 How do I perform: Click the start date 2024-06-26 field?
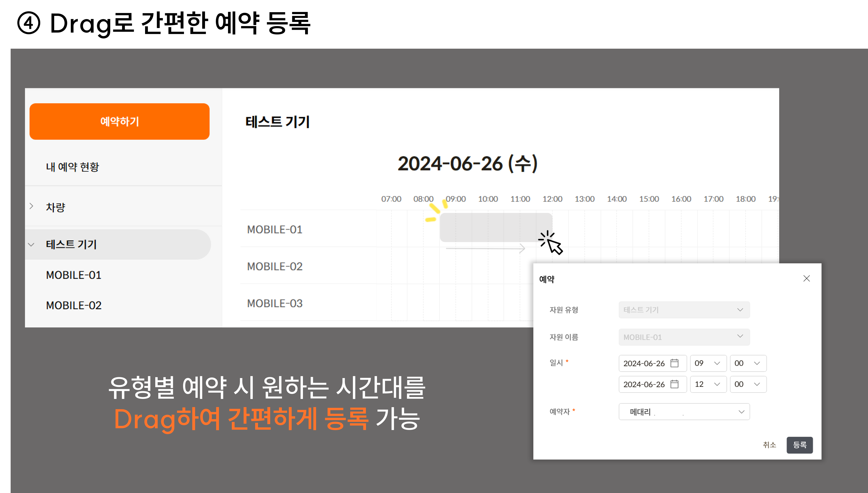coord(644,363)
